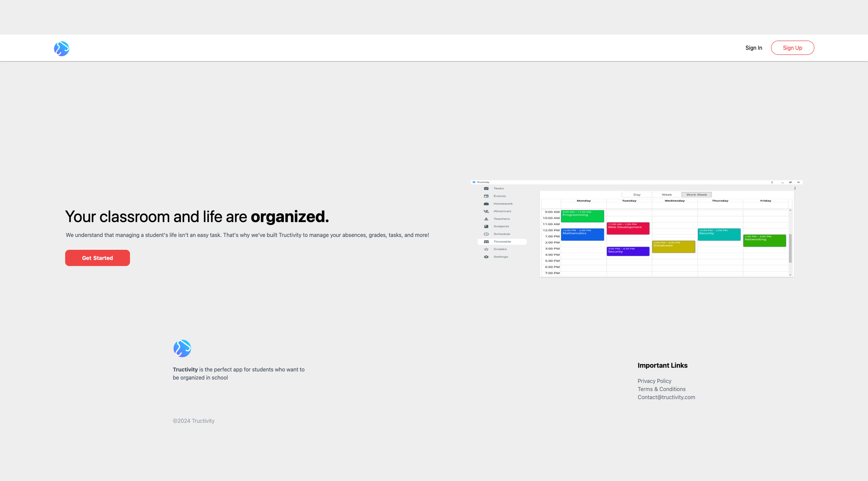
Task: Click the Get Started button
Action: (97, 257)
